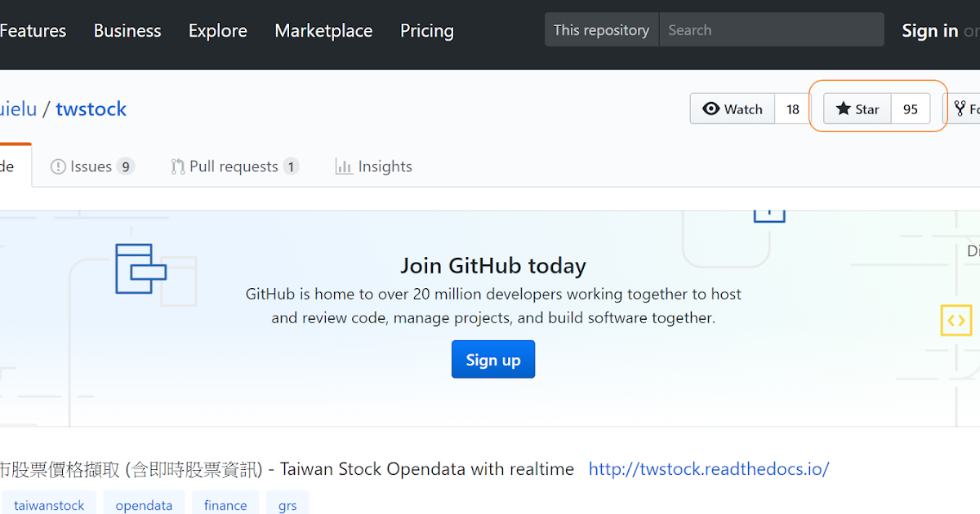Click the yellow code brackets icon
980x514 pixels.
(x=956, y=320)
